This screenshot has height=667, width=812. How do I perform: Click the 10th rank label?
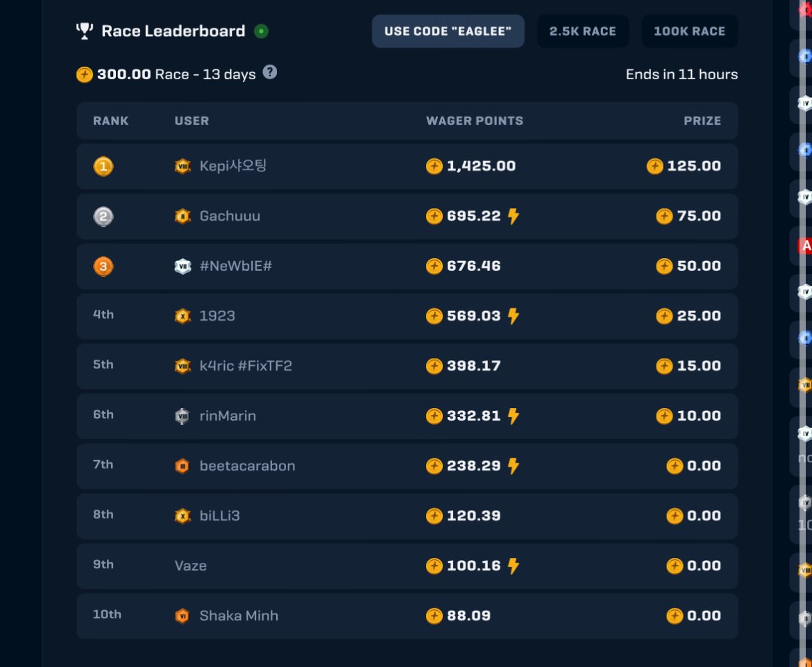(x=107, y=615)
